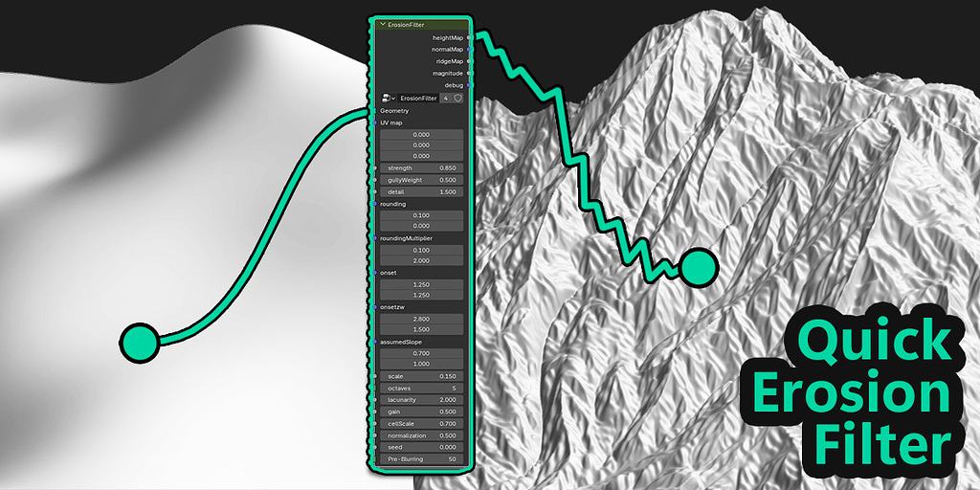Click the gain field showing 0.500
This screenshot has height=490, width=980.
tap(422, 412)
